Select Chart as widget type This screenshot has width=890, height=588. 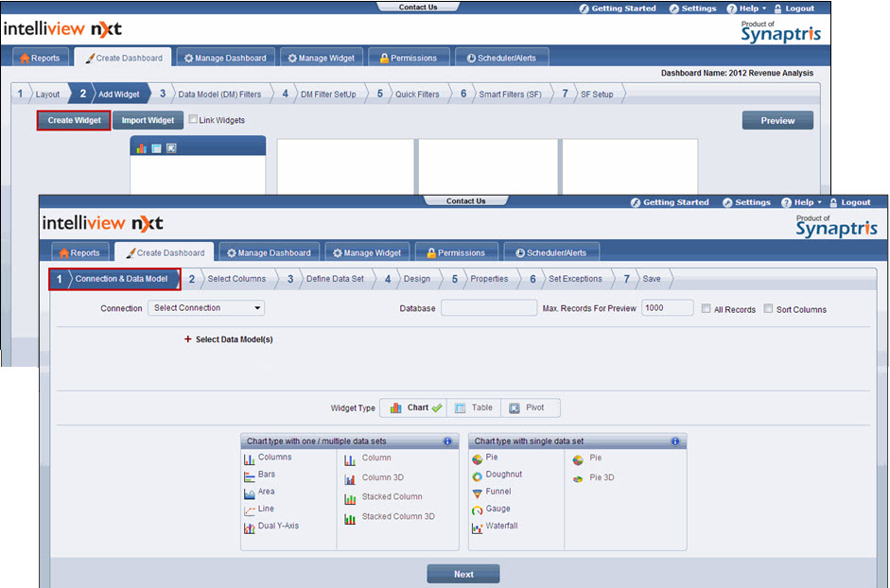(x=413, y=408)
